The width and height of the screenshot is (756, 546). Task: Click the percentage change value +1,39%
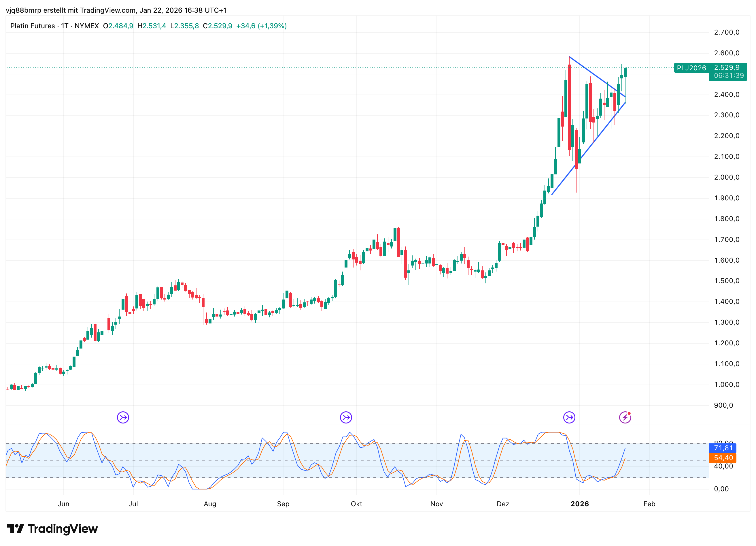pos(272,26)
